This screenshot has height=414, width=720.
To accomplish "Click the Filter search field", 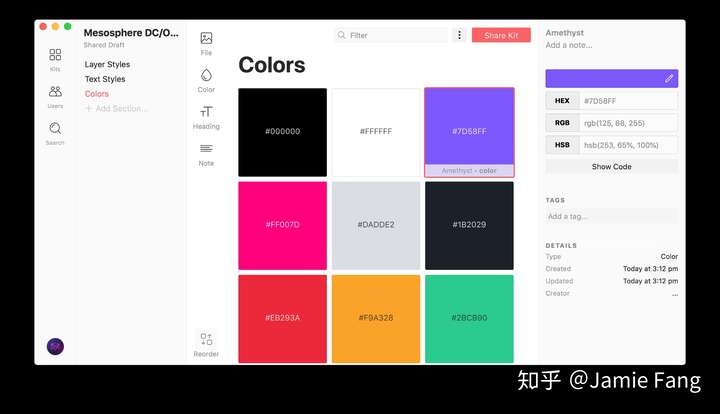I will tap(391, 35).
